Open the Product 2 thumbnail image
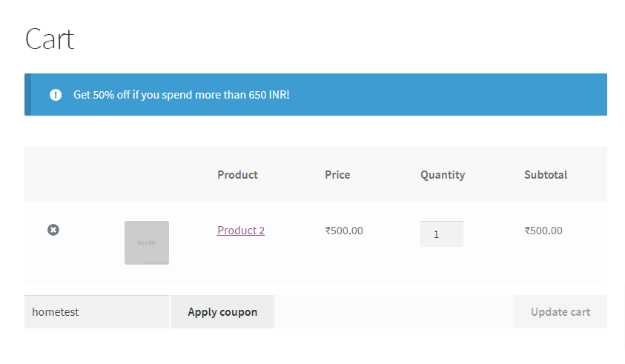The height and width of the screenshot is (364, 625). pyautogui.click(x=147, y=243)
